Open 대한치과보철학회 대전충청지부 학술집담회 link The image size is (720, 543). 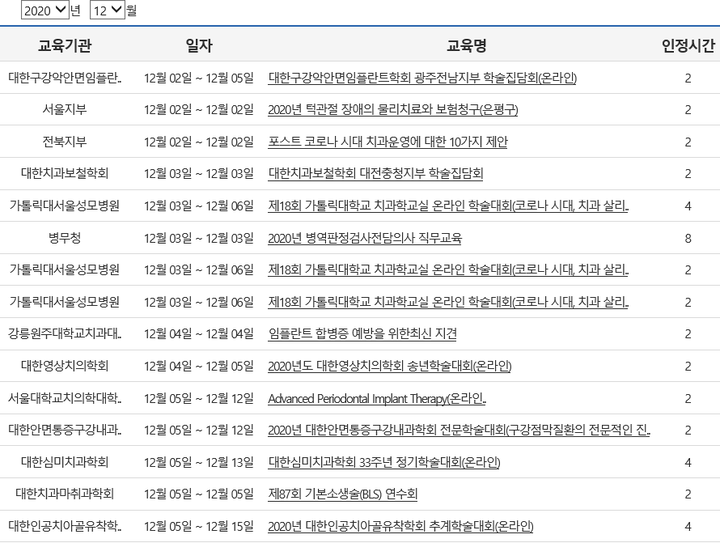coord(376,174)
